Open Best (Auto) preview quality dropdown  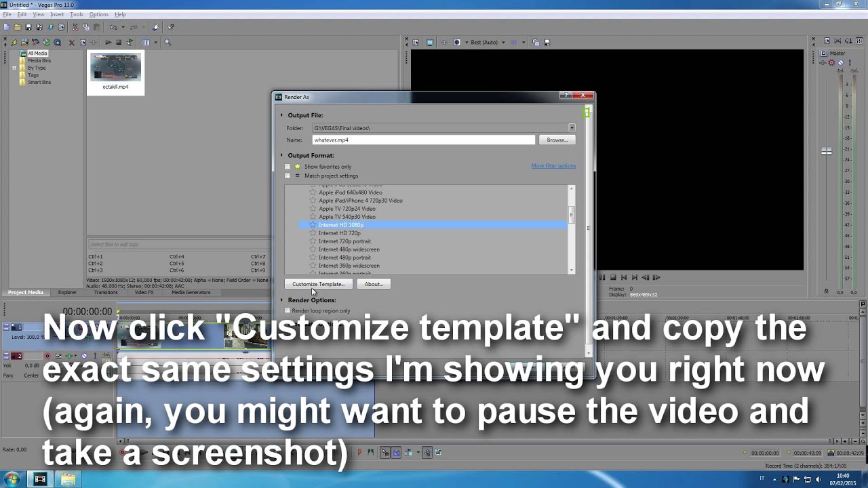tap(503, 42)
